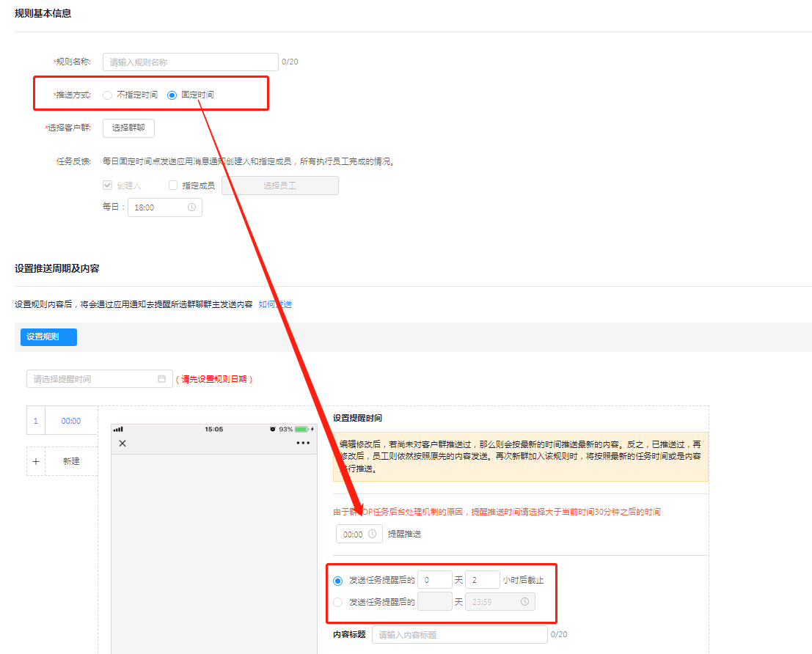Viewport: 812px width, 654px height.
Task: Click the days field containing 0
Action: coord(434,580)
